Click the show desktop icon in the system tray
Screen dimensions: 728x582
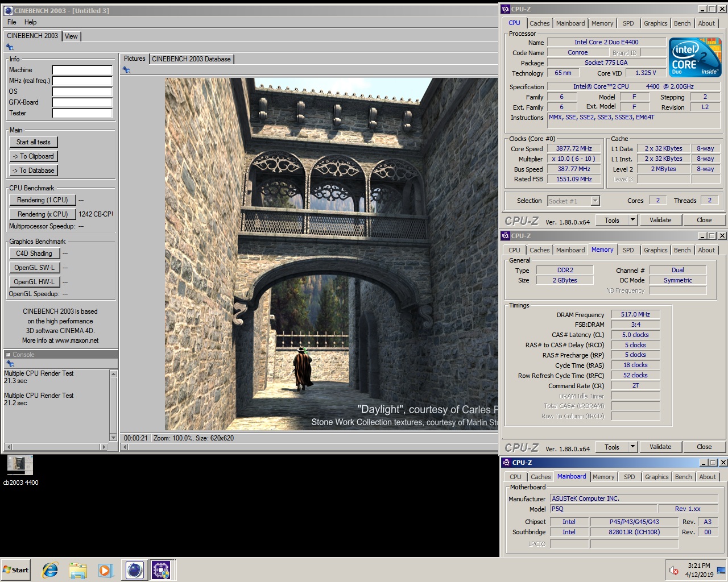721,570
